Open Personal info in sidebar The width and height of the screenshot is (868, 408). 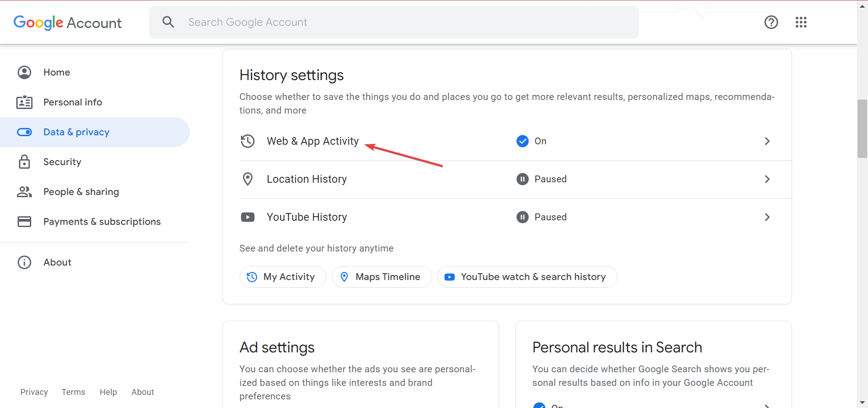coord(95,102)
